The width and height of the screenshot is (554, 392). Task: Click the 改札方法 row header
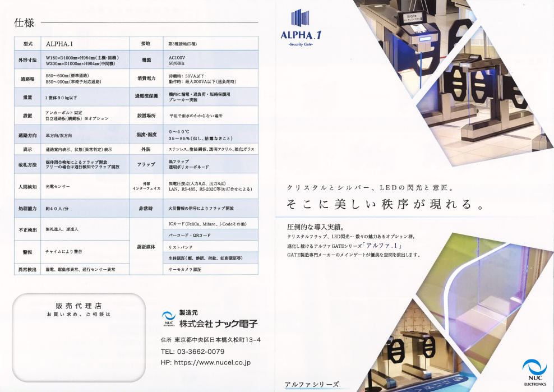point(27,164)
